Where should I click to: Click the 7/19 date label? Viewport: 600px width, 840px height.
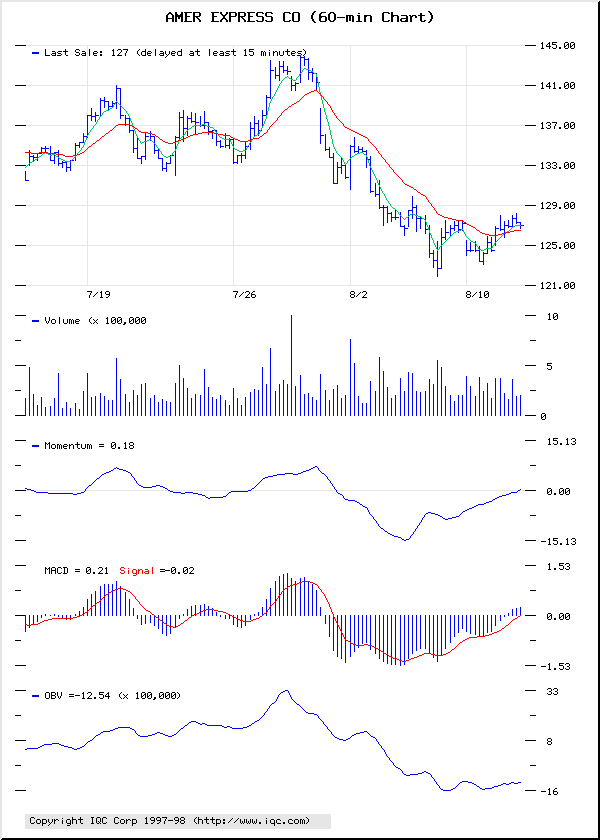click(98, 295)
